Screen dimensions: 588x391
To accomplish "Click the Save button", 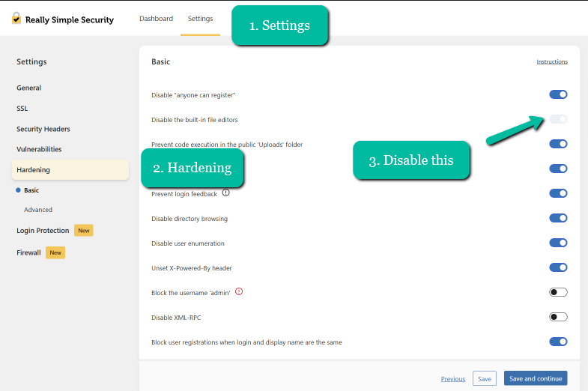I will pyautogui.click(x=485, y=378).
